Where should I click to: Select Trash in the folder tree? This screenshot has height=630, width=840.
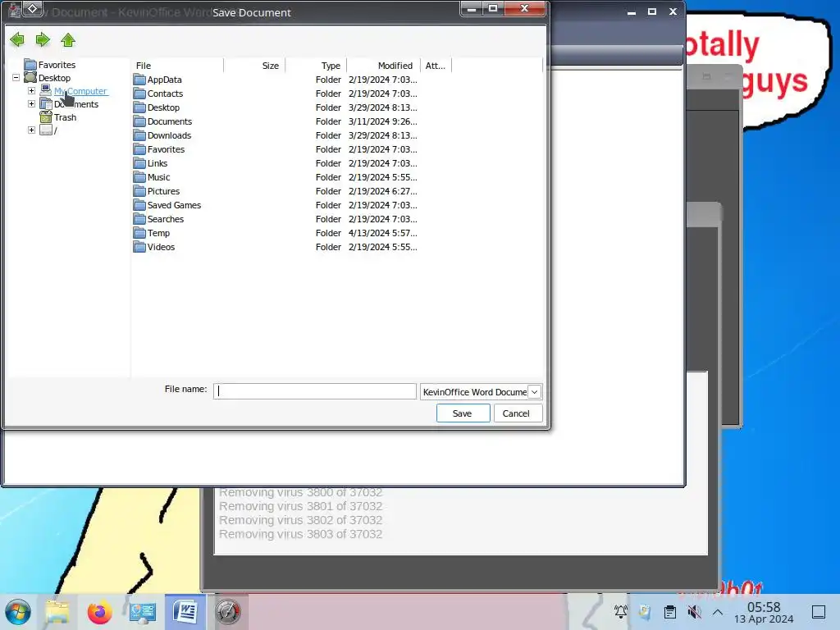coord(65,117)
